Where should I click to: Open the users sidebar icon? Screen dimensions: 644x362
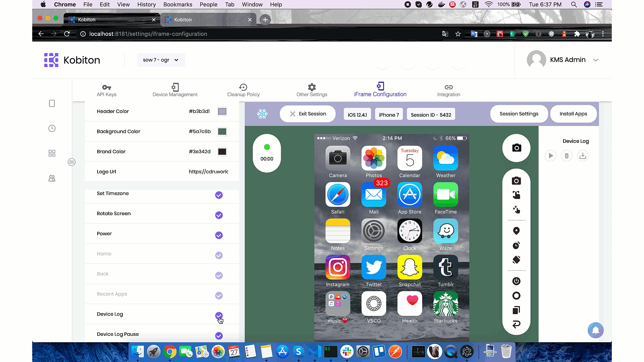[x=52, y=178]
